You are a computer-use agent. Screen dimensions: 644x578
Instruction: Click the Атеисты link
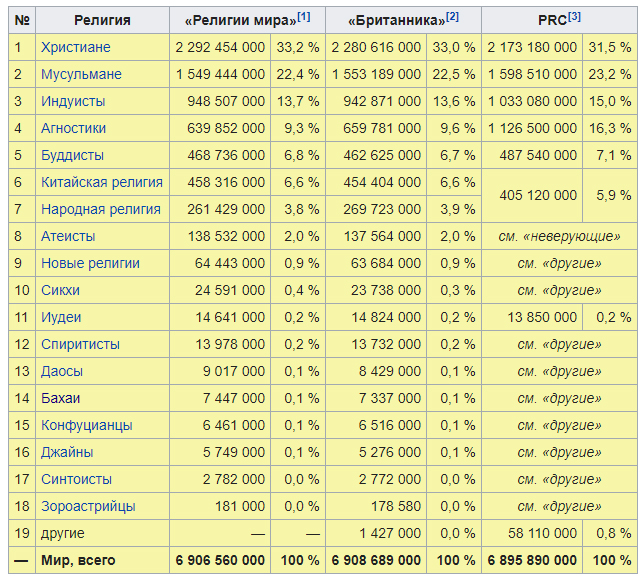pyautogui.click(x=68, y=236)
